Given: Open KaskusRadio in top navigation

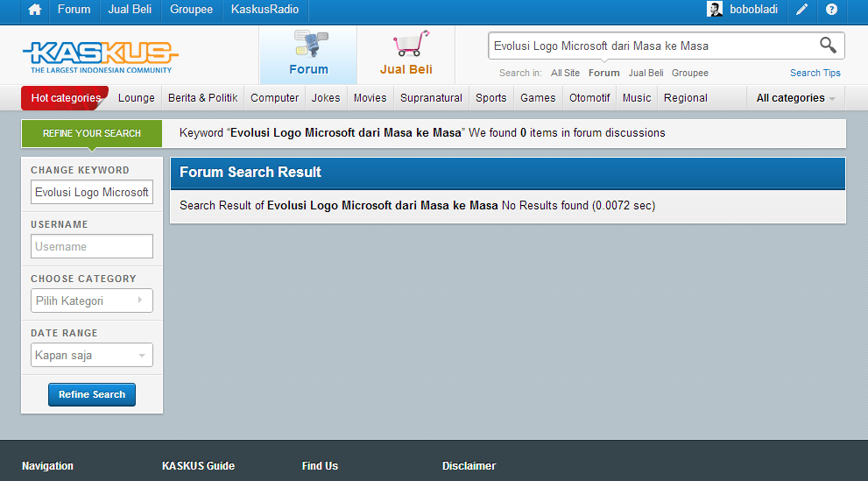Looking at the screenshot, I should [265, 10].
